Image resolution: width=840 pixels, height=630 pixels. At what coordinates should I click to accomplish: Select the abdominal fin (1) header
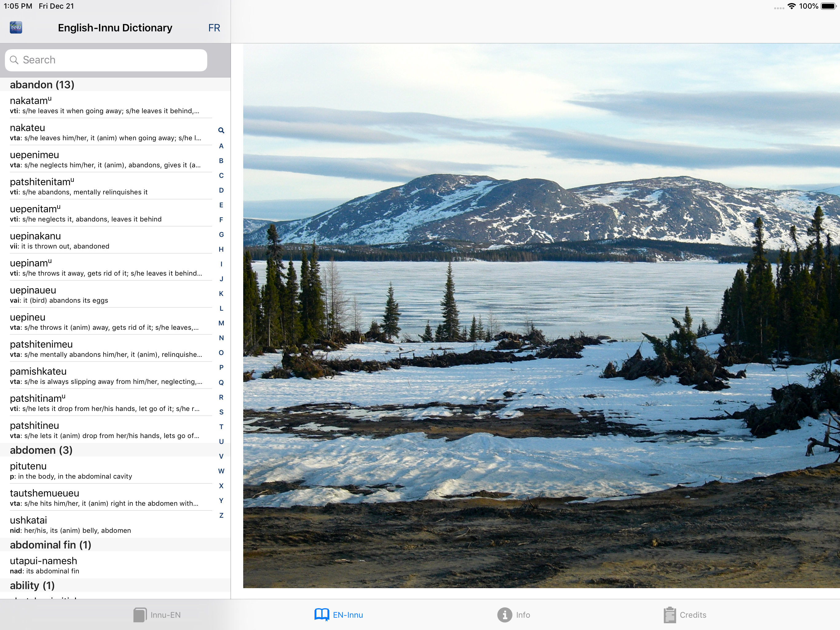click(50, 544)
